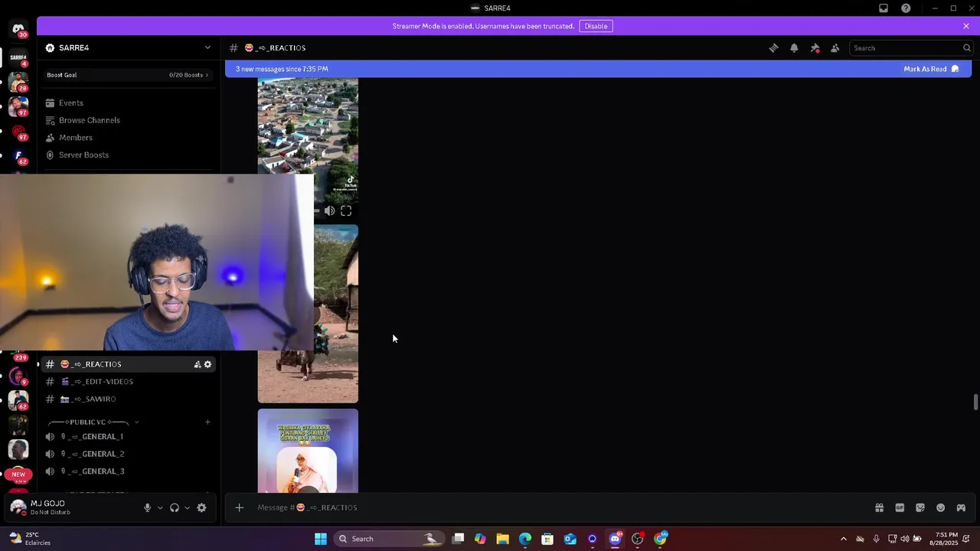Image resolution: width=980 pixels, height=551 pixels.
Task: Open server icon with 239 badge
Action: pyautogui.click(x=18, y=355)
